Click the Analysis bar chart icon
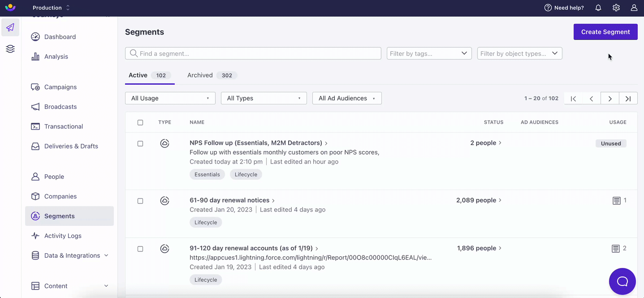The height and width of the screenshot is (298, 644). click(x=35, y=56)
